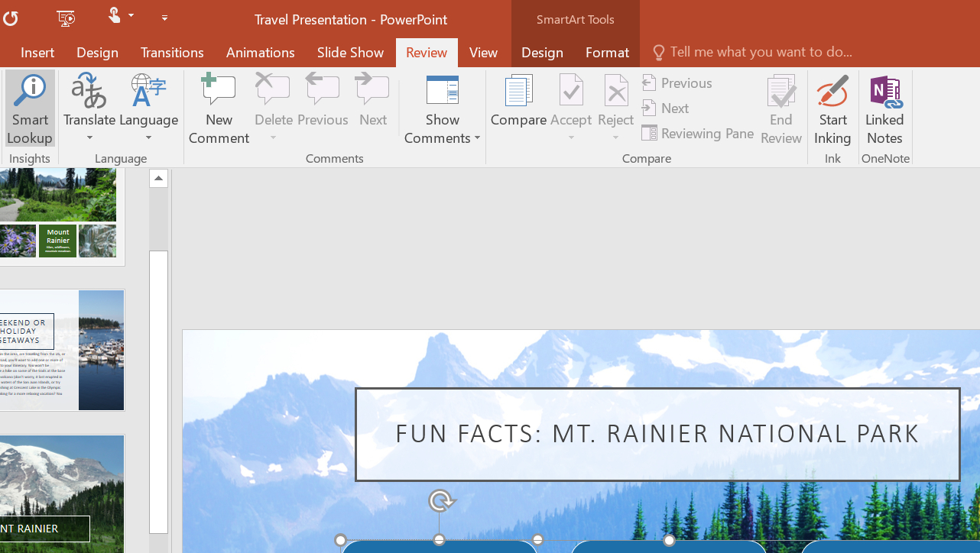This screenshot has width=980, height=553.
Task: Toggle the Reviewing Pane
Action: 698,134
